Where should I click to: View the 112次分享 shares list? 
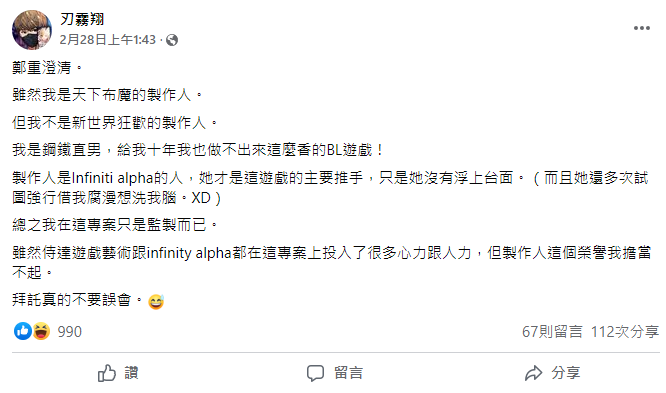pos(625,331)
